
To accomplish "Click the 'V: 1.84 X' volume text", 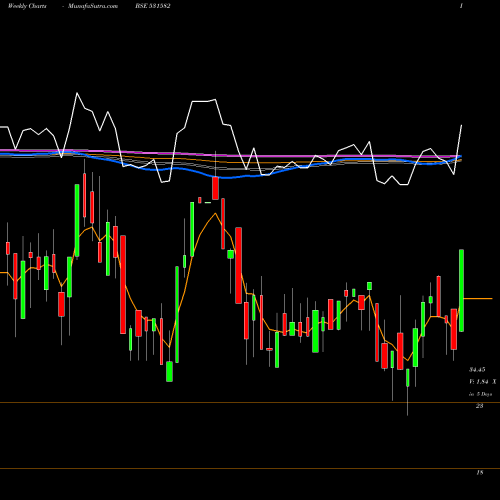I will coord(483,382).
